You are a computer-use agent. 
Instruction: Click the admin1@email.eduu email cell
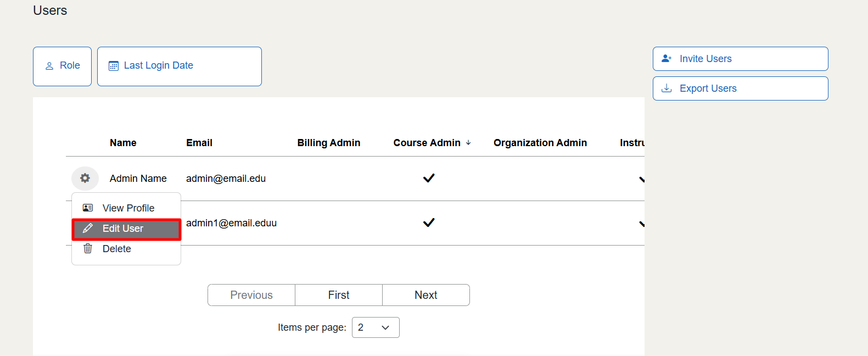pos(231,223)
